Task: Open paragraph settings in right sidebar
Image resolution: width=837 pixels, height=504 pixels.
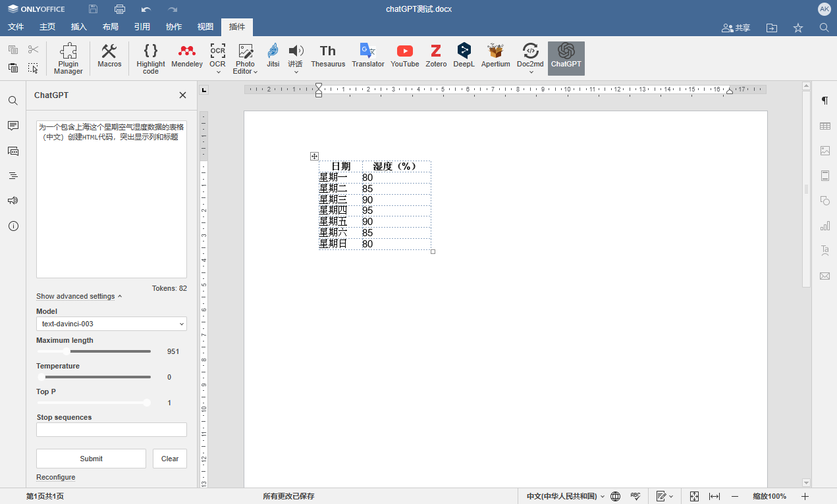Action: click(824, 101)
